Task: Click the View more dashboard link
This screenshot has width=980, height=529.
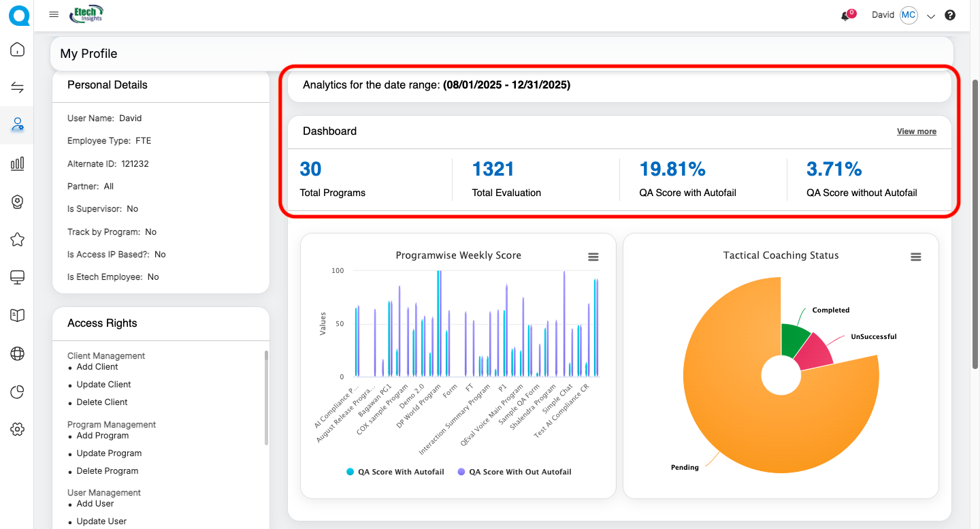Action: pyautogui.click(x=916, y=131)
